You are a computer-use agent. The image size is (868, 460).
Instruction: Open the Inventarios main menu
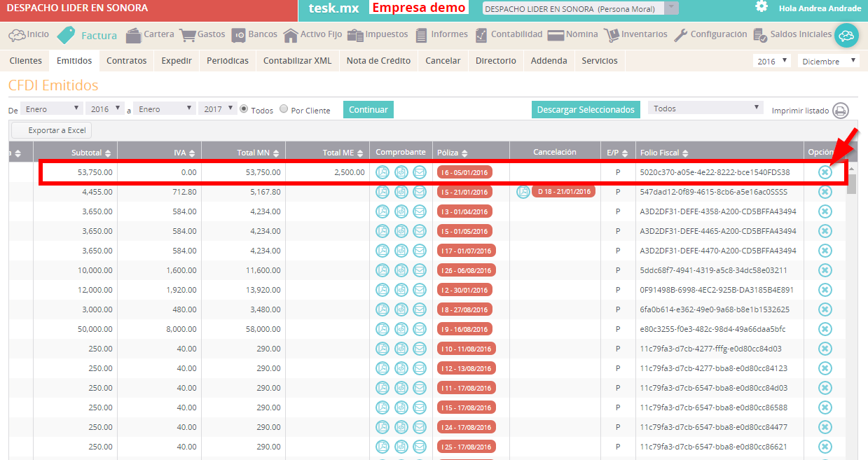[x=635, y=34]
